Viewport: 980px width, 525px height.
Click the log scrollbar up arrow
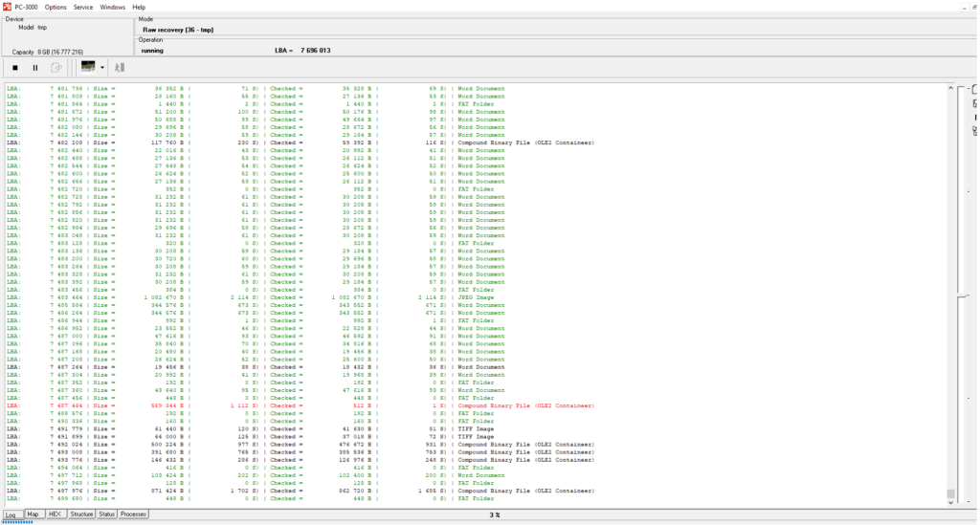[950, 88]
